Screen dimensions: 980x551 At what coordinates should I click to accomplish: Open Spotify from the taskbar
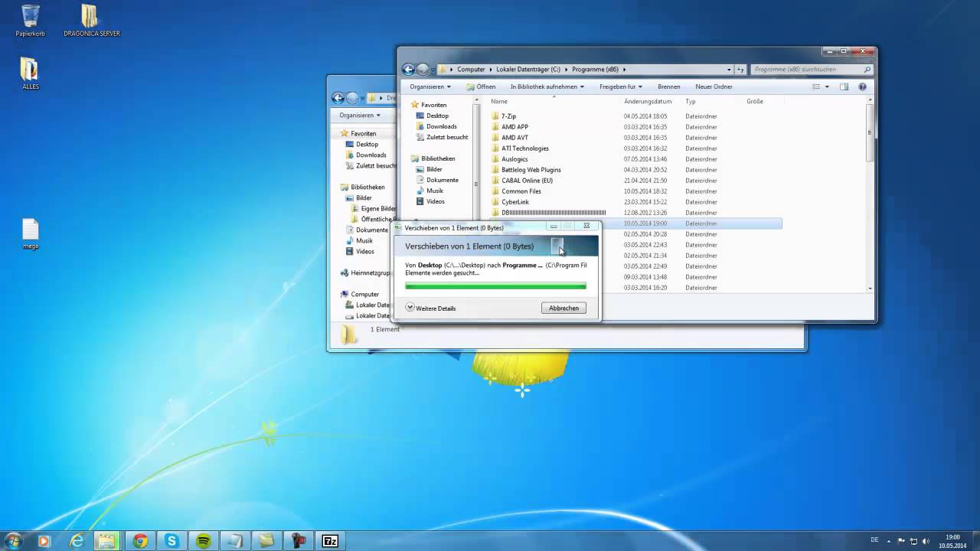click(203, 541)
